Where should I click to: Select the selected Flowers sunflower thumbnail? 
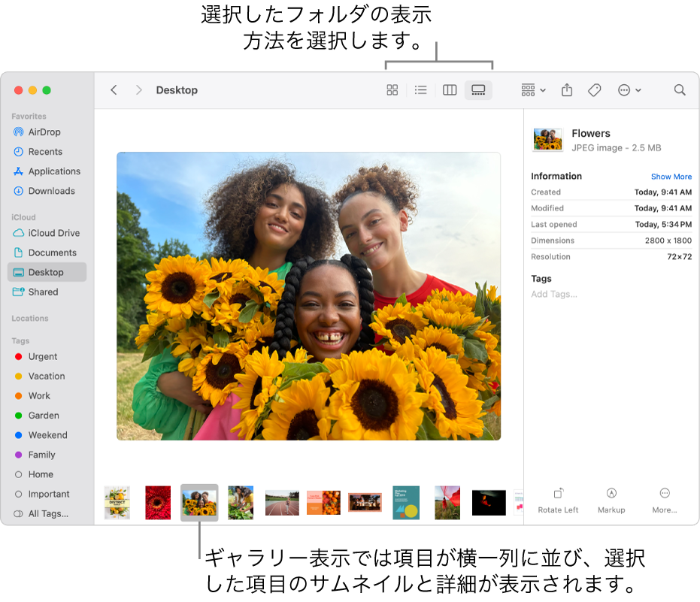coord(199,503)
